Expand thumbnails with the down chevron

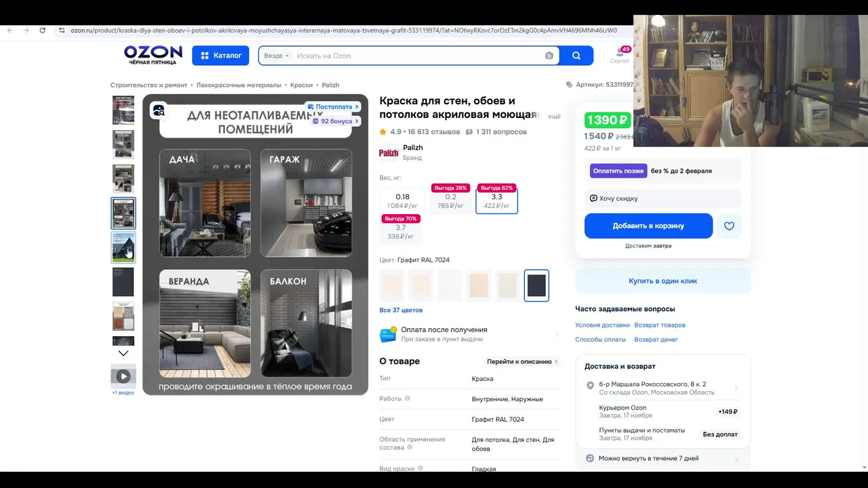pyautogui.click(x=123, y=353)
